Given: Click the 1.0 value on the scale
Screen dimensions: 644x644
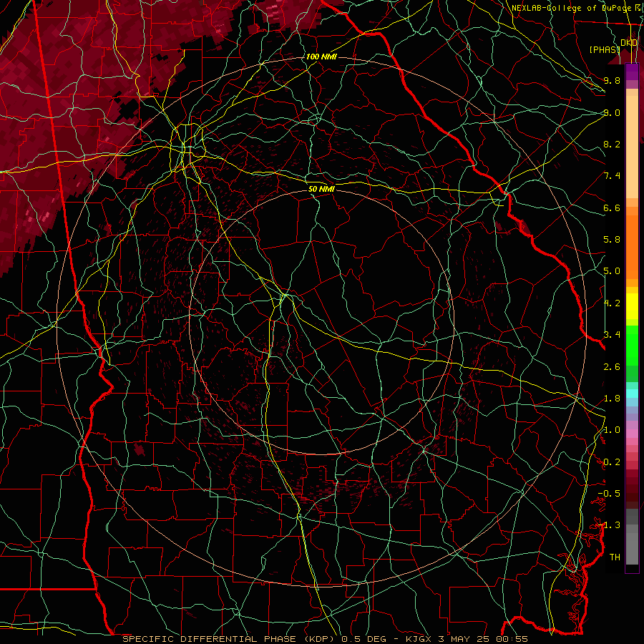Looking at the screenshot, I should pyautogui.click(x=612, y=430).
